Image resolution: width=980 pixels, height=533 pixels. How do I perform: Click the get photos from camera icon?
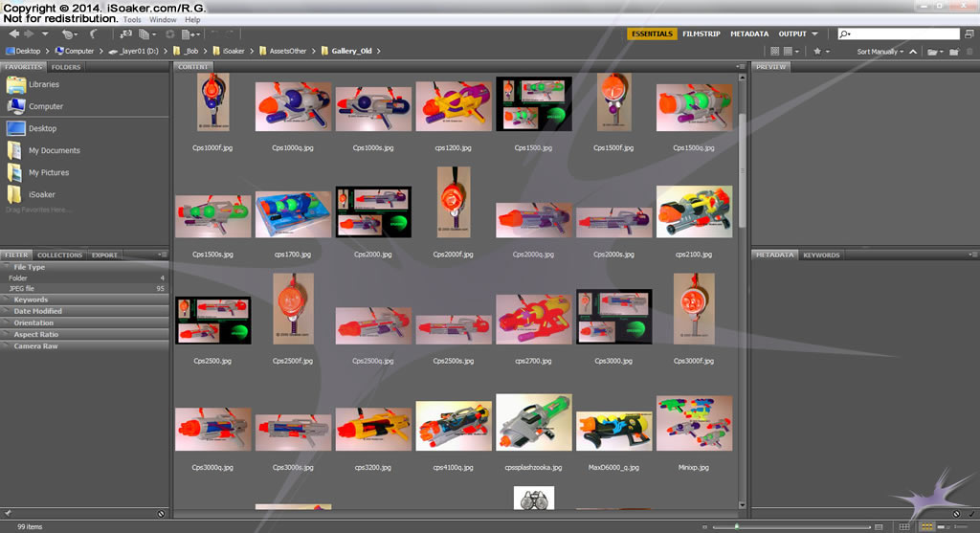[x=125, y=33]
